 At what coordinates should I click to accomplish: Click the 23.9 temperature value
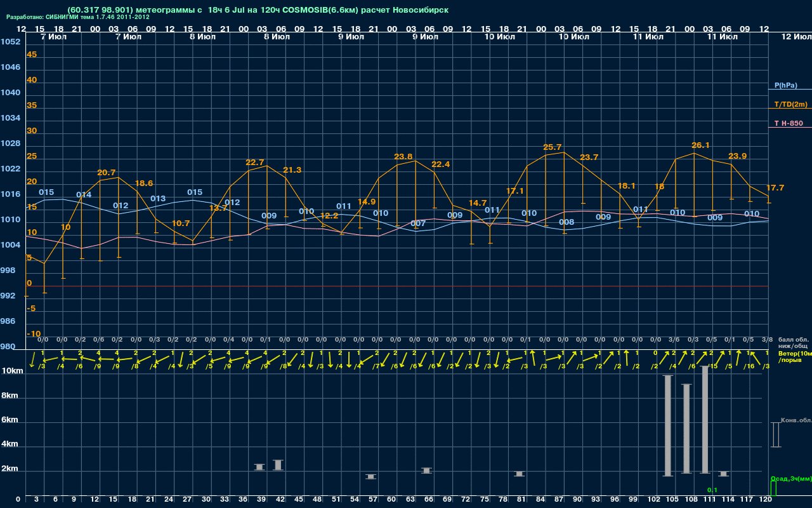tap(738, 156)
